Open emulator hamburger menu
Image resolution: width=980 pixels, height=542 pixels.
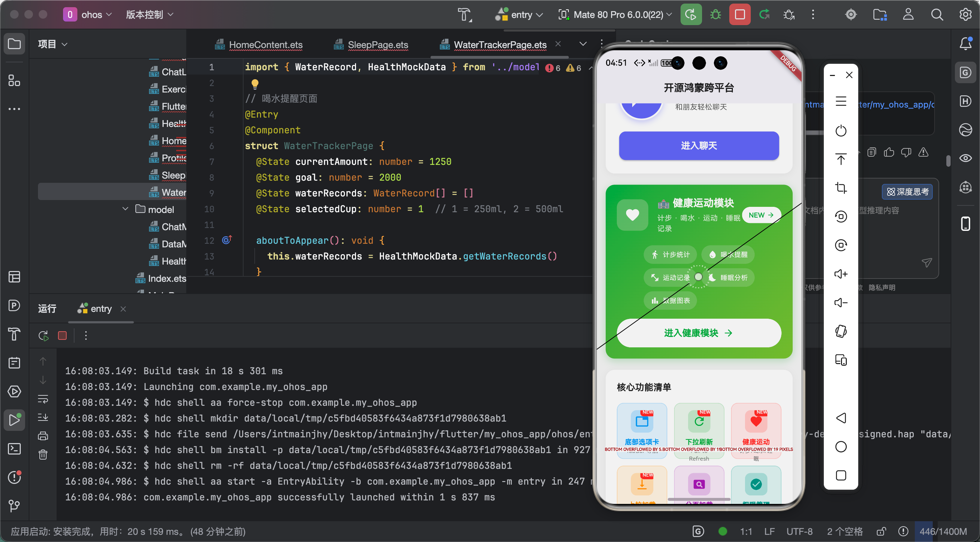[841, 101]
